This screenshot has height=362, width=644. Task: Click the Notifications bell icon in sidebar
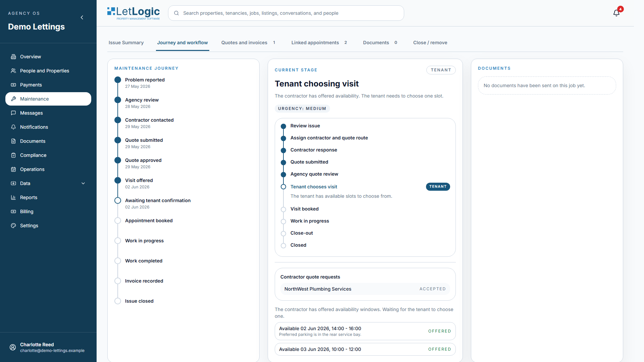13,127
